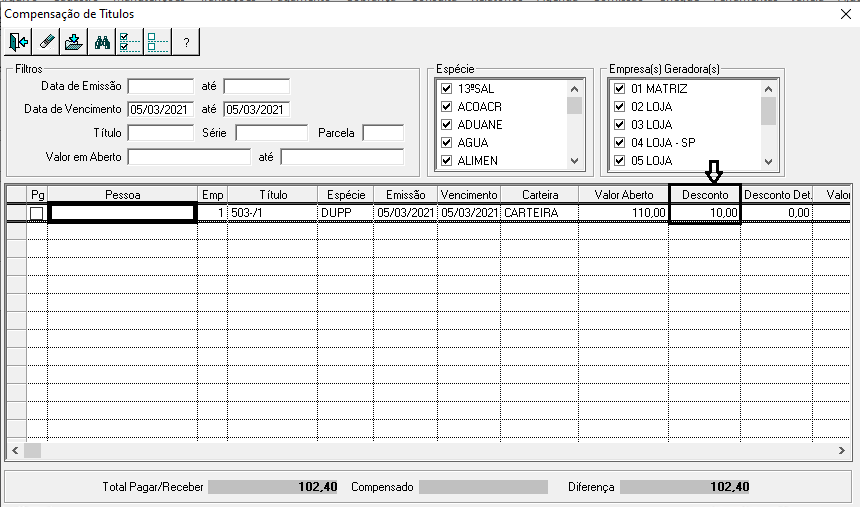Toggle the 02 LOJA company checkbox

point(620,106)
